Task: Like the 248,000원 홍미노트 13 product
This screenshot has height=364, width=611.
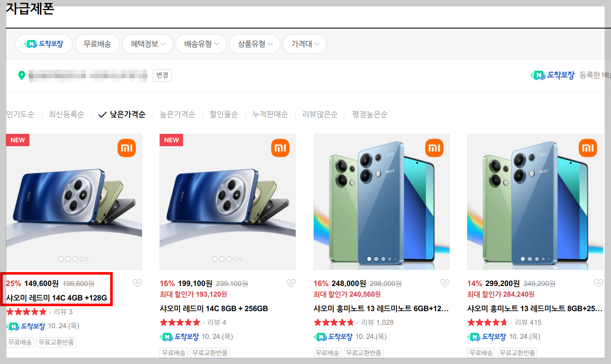Action: pos(445,283)
